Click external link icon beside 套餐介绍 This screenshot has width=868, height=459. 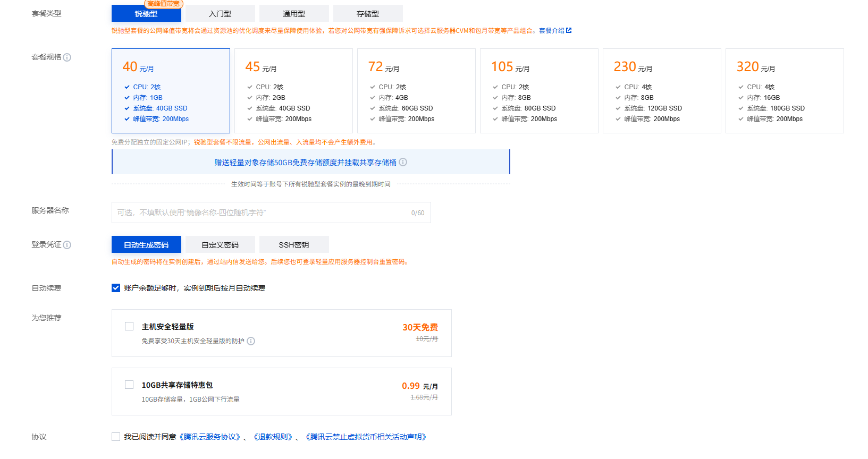(569, 30)
